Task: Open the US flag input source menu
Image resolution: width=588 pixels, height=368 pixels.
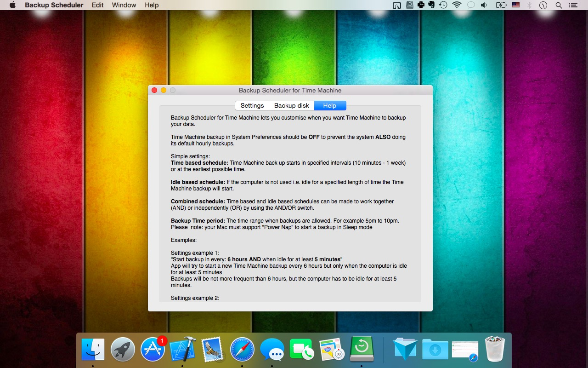Action: tap(516, 5)
